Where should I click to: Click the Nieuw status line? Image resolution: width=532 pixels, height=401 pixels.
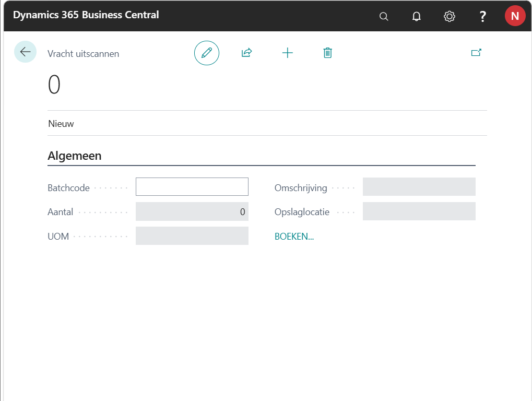click(61, 124)
